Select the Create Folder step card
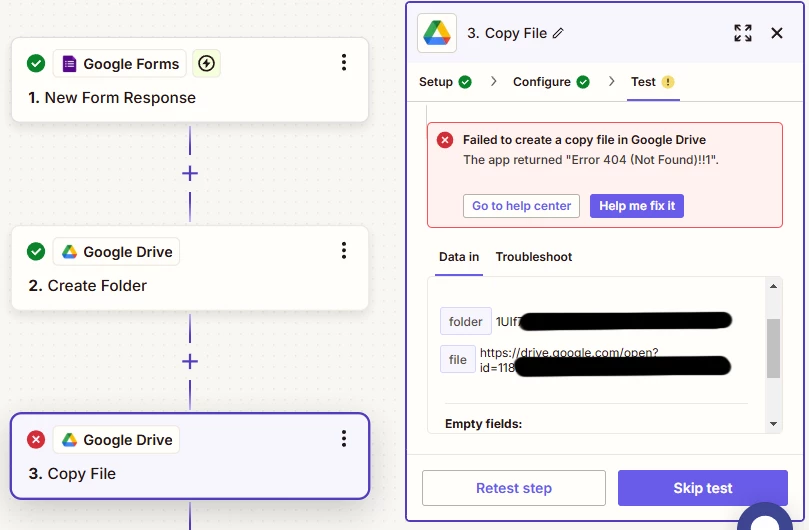The width and height of the screenshot is (809, 530). point(190,268)
